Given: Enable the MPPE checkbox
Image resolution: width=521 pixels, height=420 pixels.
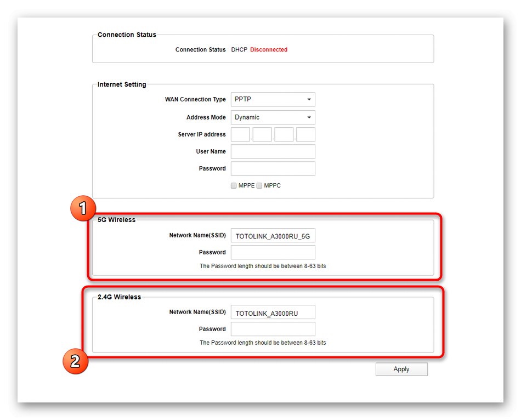Looking at the screenshot, I should 234,185.
